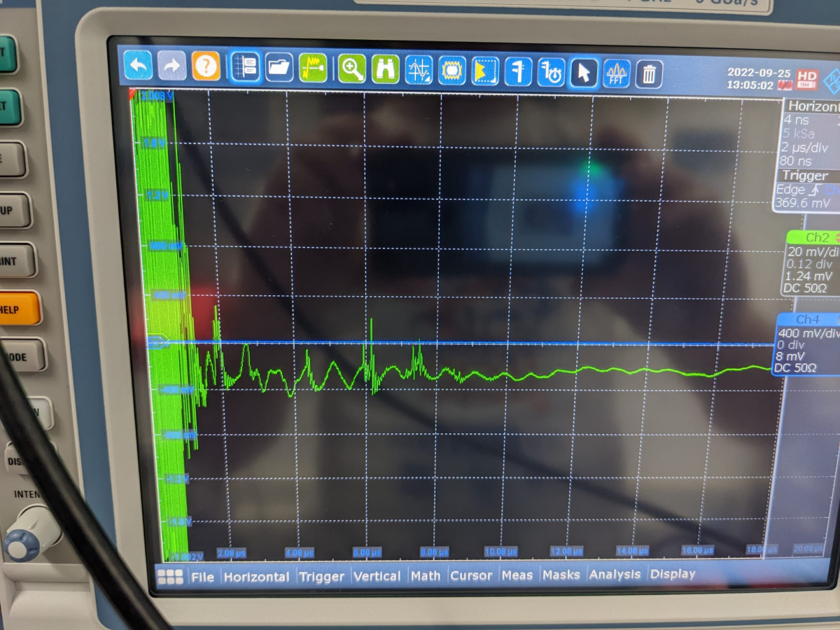Select the arrow pointer selection tool

583,73
